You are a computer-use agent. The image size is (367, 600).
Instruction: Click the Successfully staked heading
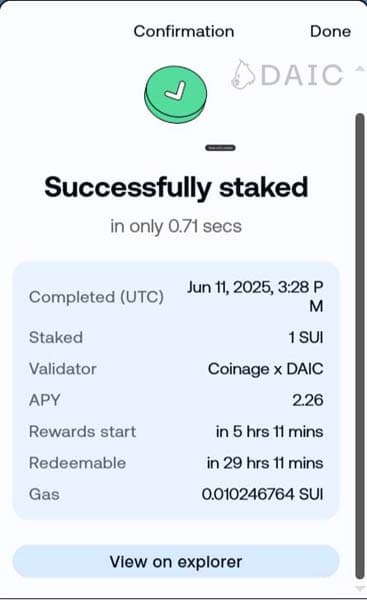pyautogui.click(x=176, y=188)
